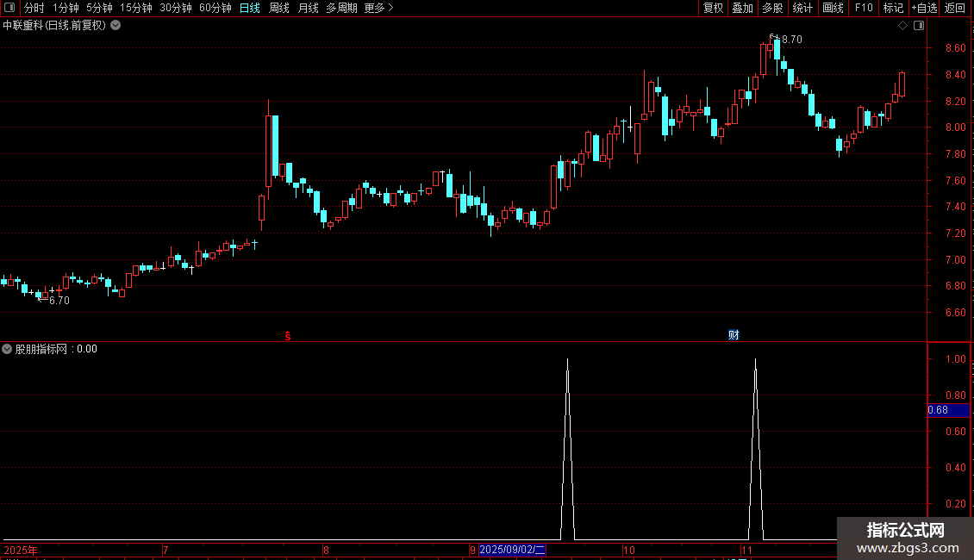Toggle the side panel icon at top-left
This screenshot has height=560, width=974.
coord(9,8)
